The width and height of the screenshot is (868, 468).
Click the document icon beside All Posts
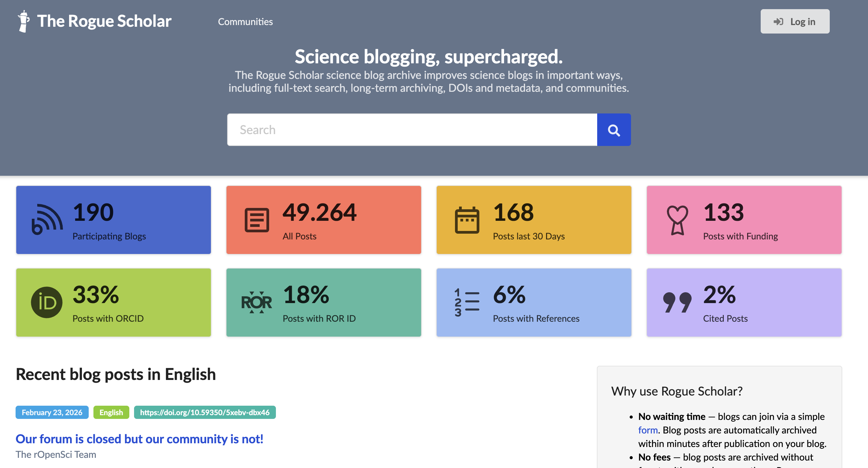pos(257,220)
